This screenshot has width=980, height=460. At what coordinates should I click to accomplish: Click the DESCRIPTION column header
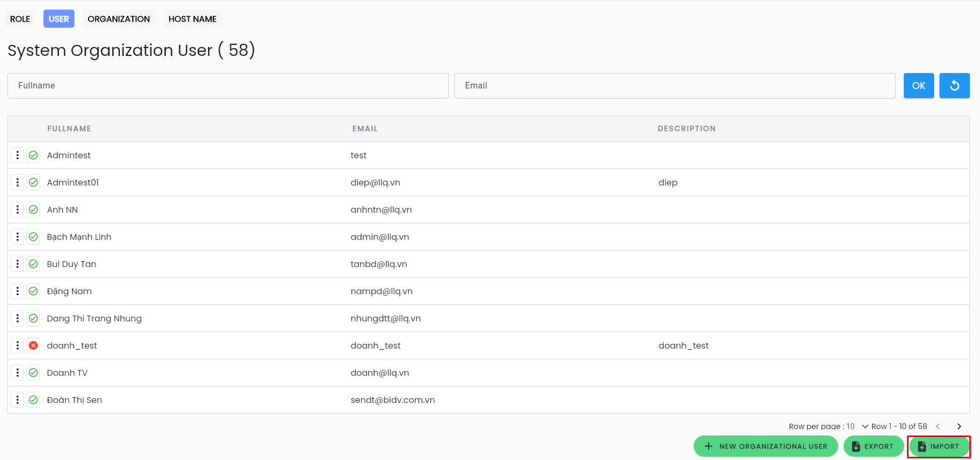point(686,128)
